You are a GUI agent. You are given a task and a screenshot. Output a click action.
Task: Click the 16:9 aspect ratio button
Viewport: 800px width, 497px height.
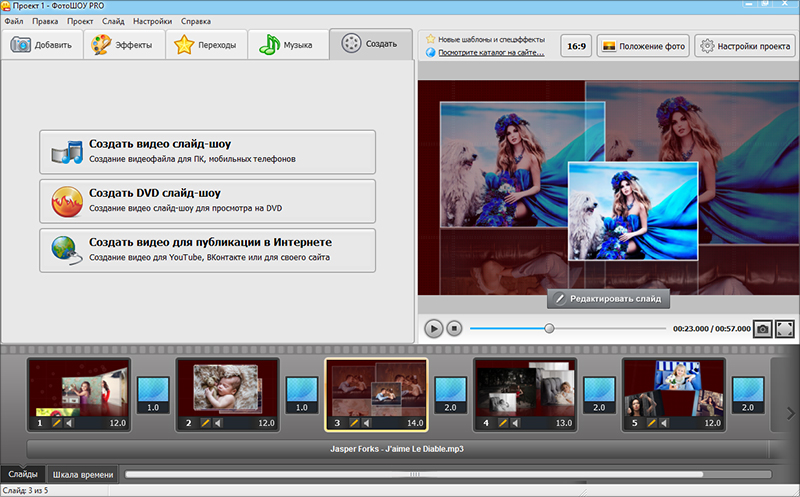coord(576,46)
